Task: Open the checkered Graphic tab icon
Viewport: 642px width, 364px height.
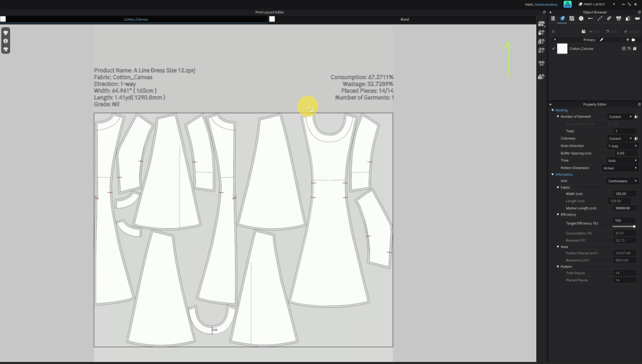Action: pyautogui.click(x=572, y=19)
